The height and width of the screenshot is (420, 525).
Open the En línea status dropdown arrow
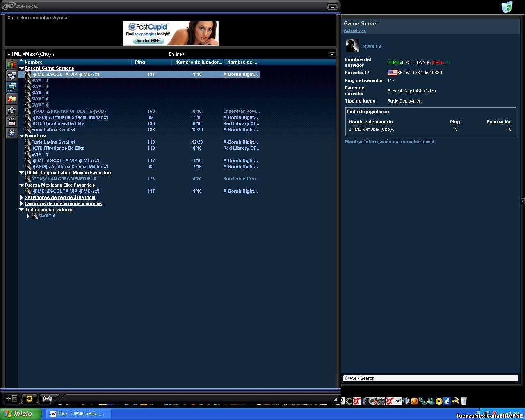332,54
